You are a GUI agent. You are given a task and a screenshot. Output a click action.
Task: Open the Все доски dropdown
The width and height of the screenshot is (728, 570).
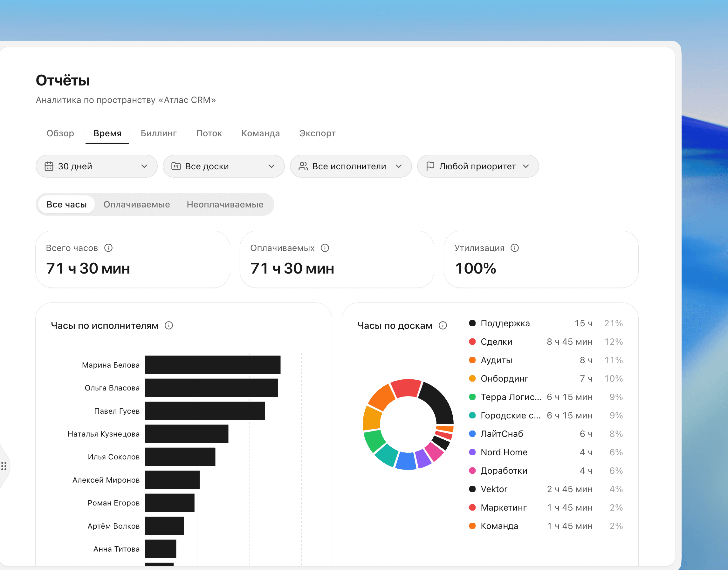pos(223,166)
